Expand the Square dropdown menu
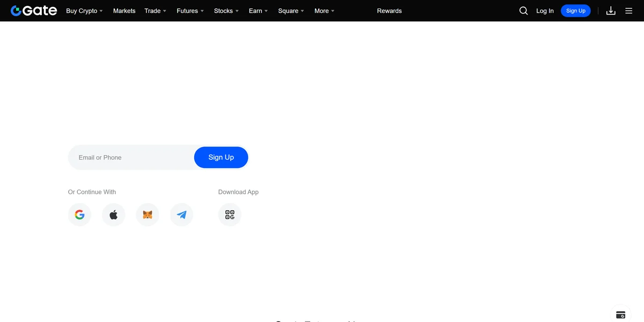Image resolution: width=644 pixels, height=322 pixels. (x=291, y=11)
